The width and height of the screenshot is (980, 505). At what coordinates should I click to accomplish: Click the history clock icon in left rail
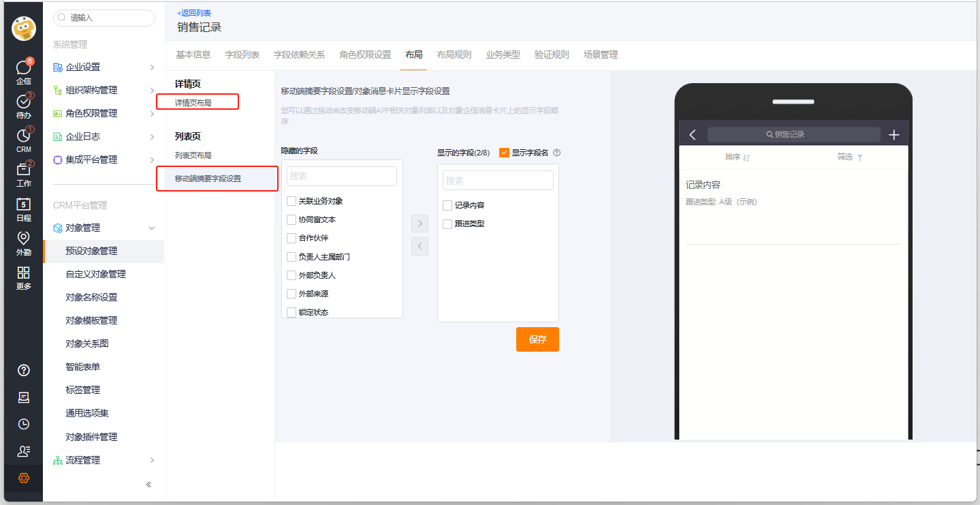(24, 424)
